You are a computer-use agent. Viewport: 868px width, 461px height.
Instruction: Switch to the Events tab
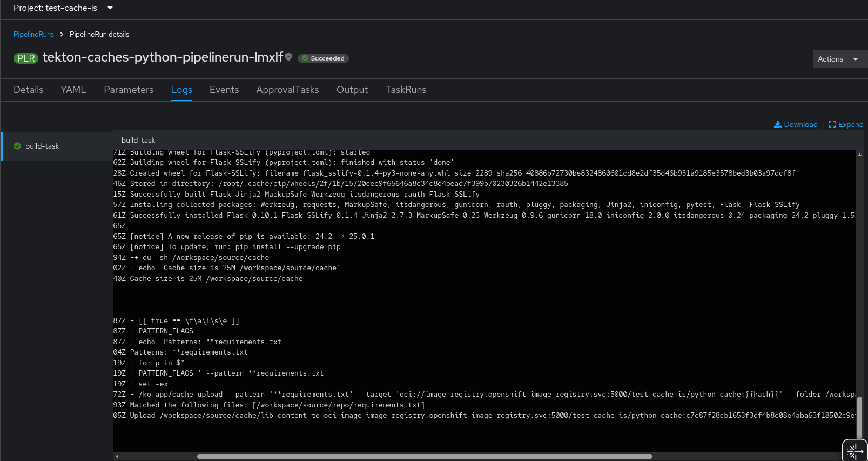coord(224,90)
